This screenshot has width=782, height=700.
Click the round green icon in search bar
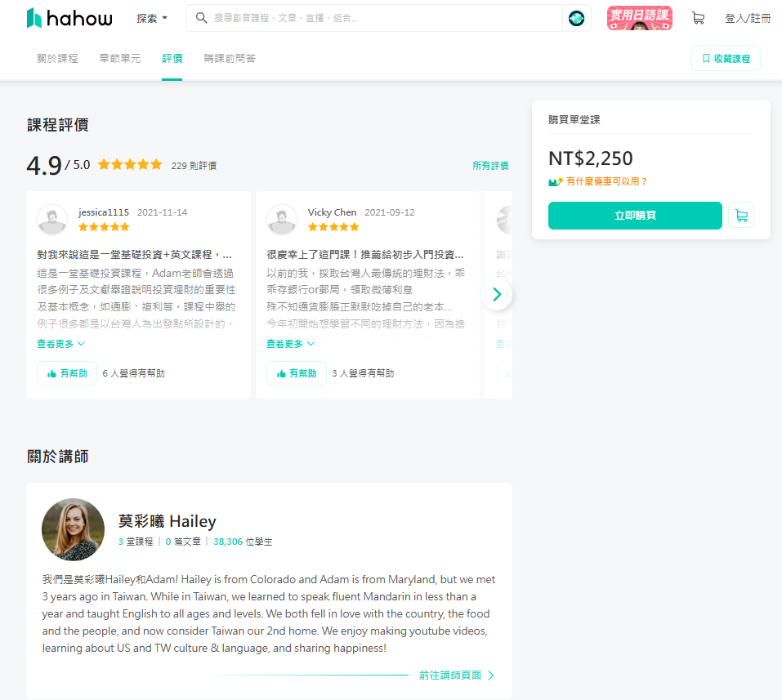point(576,18)
